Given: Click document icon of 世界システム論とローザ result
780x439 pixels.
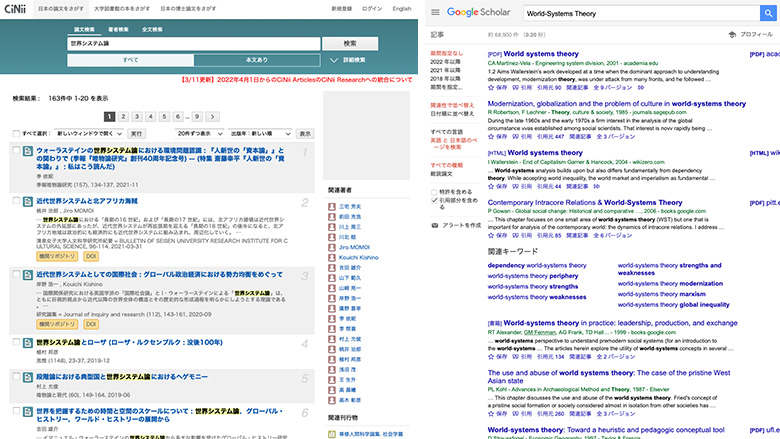Looking at the screenshot, I should pos(28,343).
